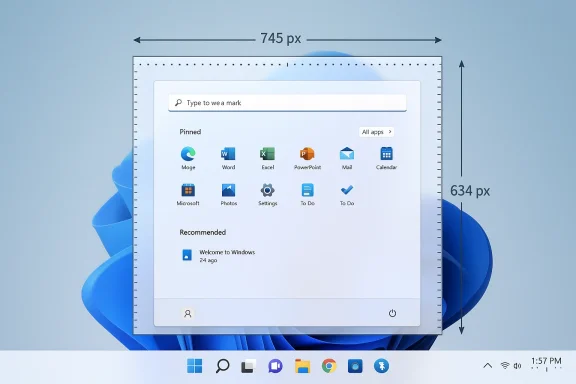This screenshot has width=576, height=384.
Task: Open the Calendar pinned app
Action: [x=386, y=154]
